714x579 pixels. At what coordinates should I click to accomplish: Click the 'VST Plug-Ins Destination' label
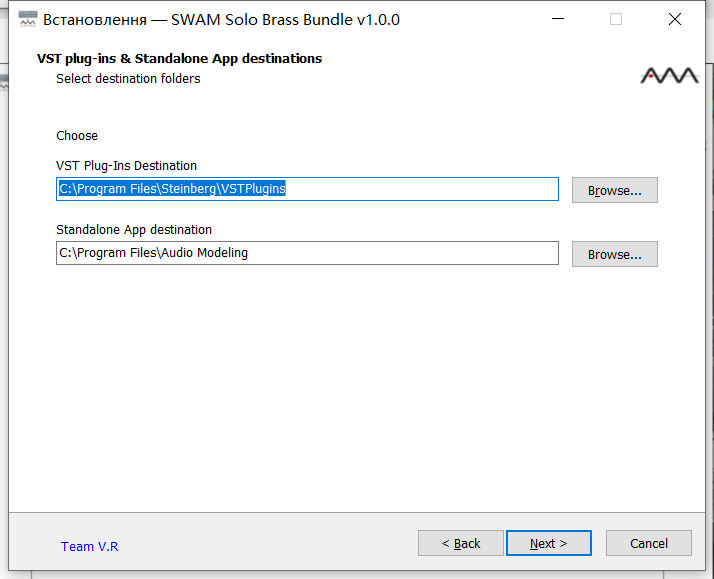tap(126, 166)
